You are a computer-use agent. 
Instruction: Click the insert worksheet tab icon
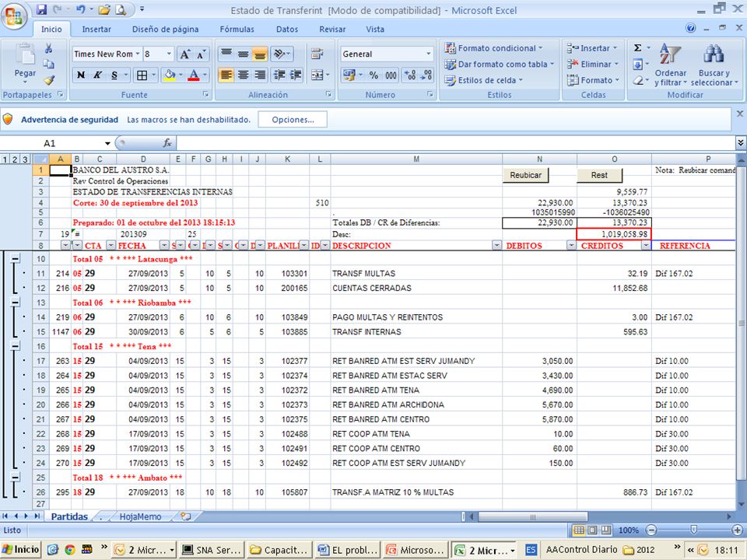coord(186,516)
